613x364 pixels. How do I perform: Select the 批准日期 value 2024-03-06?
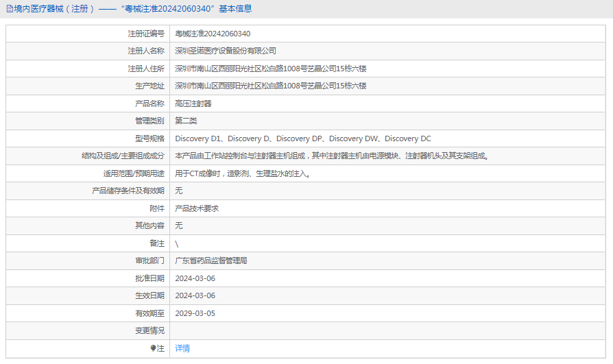coord(195,278)
